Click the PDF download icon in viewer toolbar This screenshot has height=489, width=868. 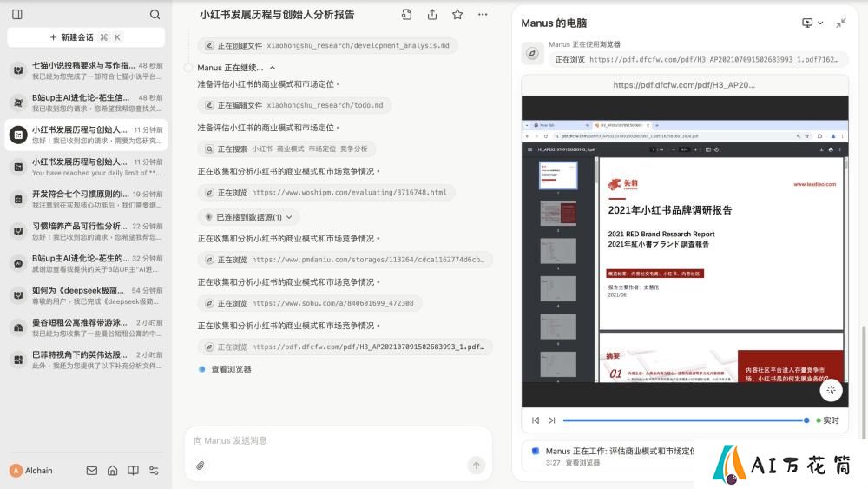point(821,149)
